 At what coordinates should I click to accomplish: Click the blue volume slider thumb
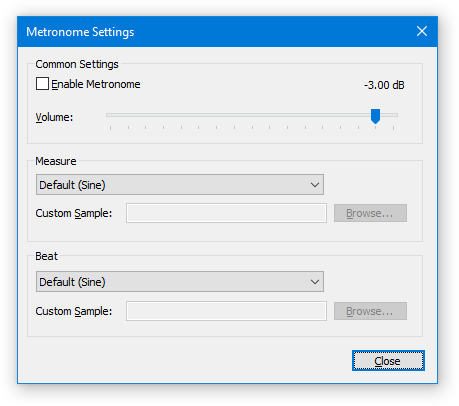pos(376,116)
